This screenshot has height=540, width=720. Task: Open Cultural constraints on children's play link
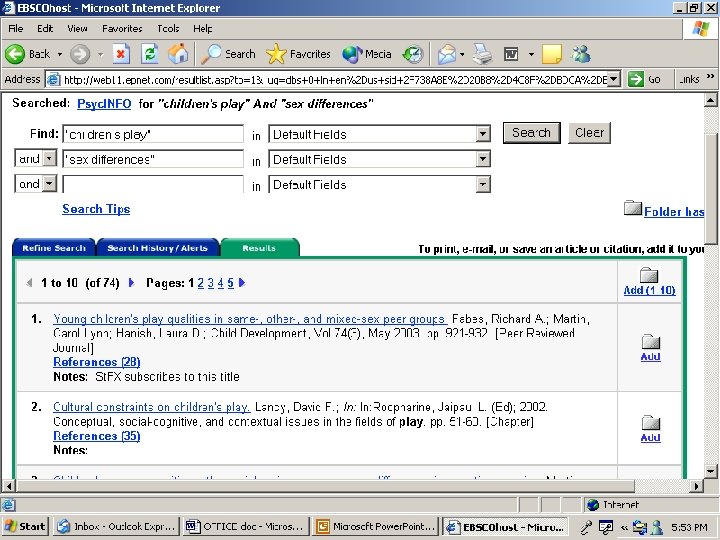click(x=152, y=407)
